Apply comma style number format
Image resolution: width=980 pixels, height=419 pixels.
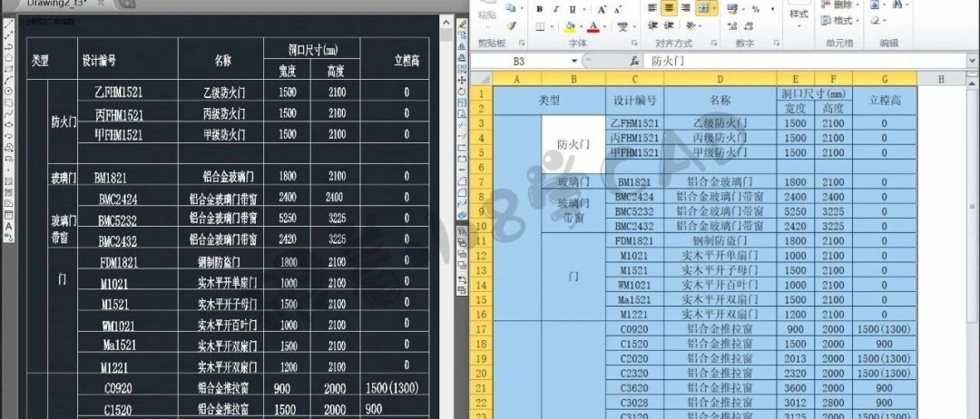coord(772,9)
